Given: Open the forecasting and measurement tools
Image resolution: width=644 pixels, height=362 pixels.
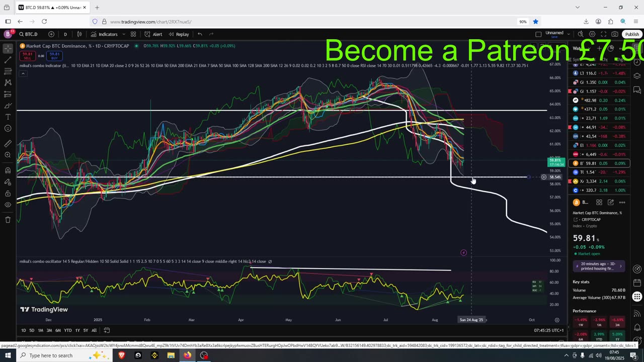Looking at the screenshot, I should point(8,95).
